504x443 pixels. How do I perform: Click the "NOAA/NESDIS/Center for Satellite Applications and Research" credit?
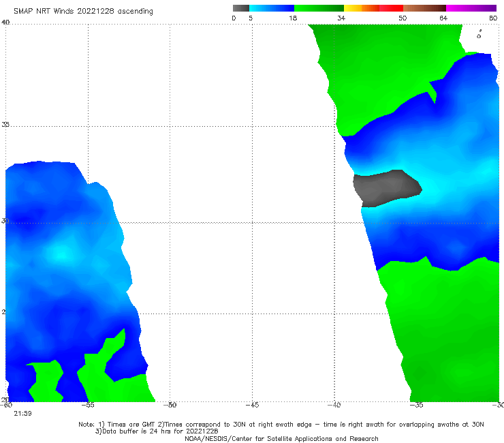(281, 439)
